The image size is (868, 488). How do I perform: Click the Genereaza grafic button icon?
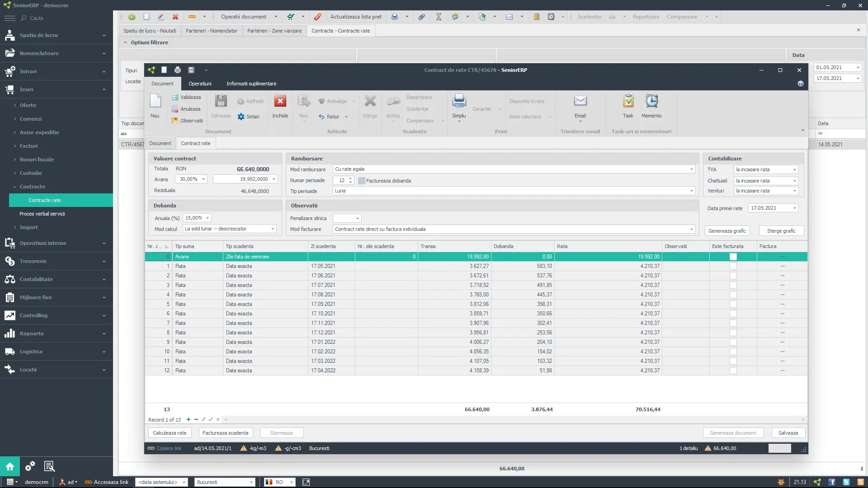727,230
